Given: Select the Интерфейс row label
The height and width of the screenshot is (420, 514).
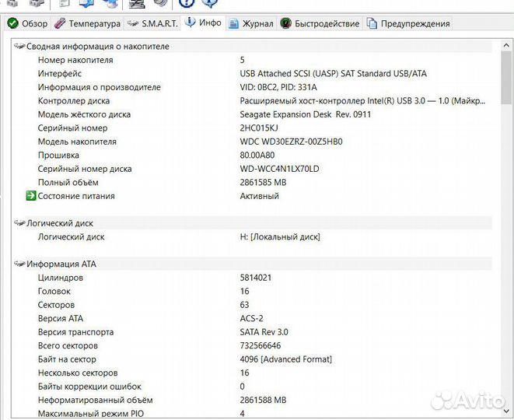Looking at the screenshot, I should [x=60, y=74].
